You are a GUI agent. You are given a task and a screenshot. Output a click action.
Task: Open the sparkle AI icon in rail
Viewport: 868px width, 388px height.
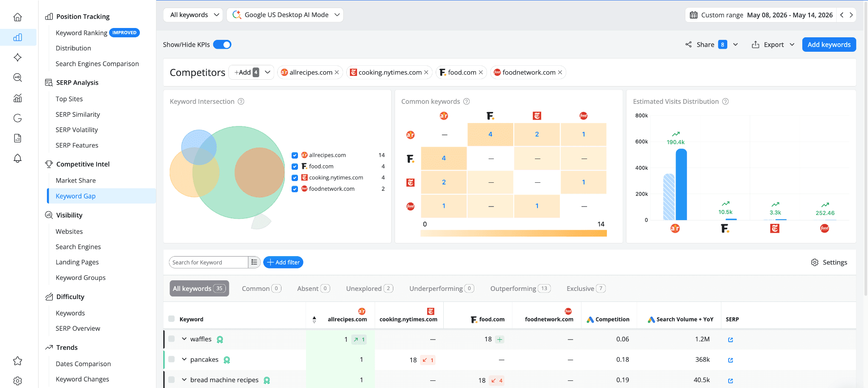point(17,57)
